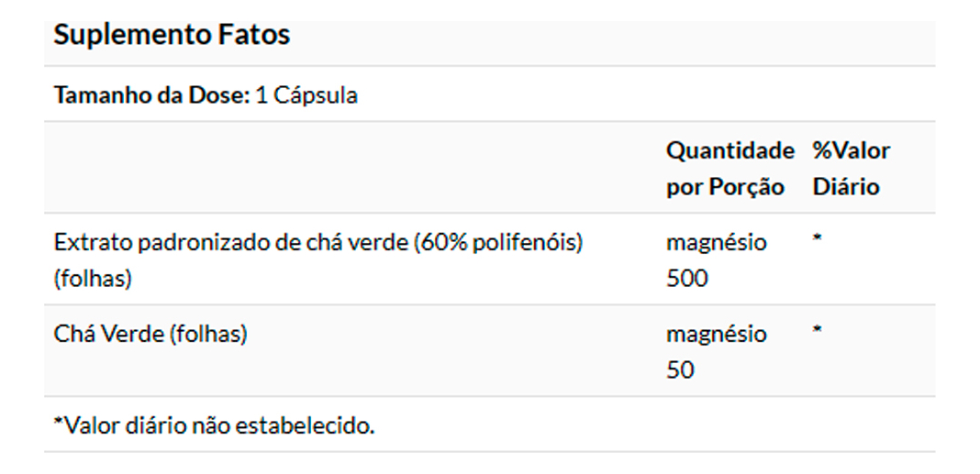Image resolution: width=980 pixels, height=474 pixels.
Task: Click the asterisk in the extract row
Action: coord(817,241)
